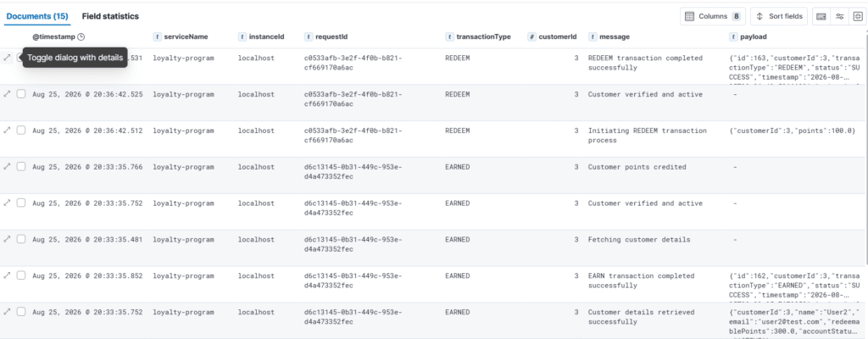This screenshot has width=868, height=339.
Task: Select checkbox for 20:33:35.852 row
Action: [x=21, y=275]
